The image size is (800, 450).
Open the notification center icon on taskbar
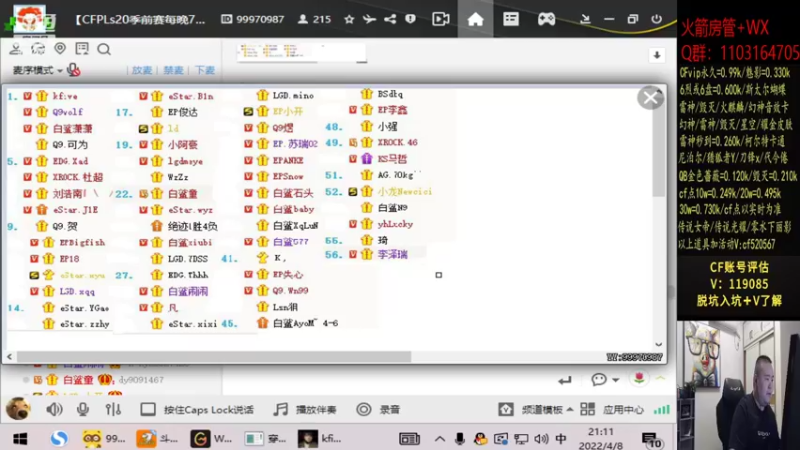tap(652, 440)
